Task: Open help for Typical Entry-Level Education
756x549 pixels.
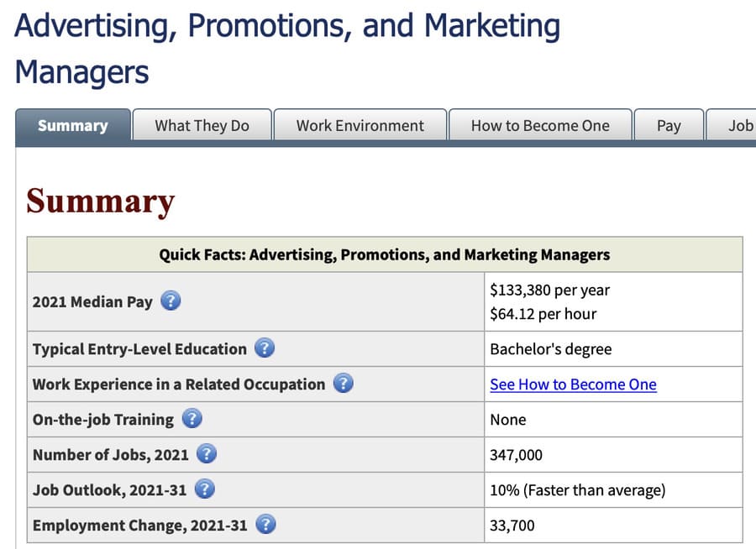Action: [265, 348]
